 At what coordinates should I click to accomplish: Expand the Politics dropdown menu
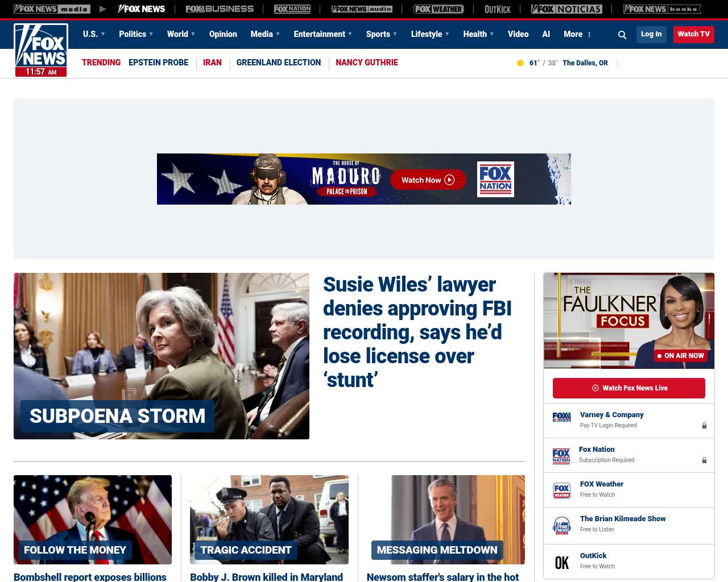136,34
